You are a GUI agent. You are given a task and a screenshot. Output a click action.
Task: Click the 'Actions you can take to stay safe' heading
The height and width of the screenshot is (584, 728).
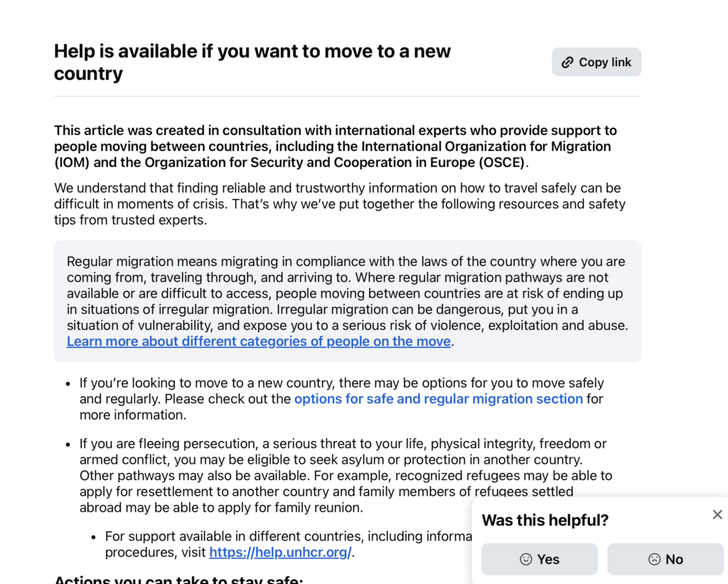pos(178,578)
